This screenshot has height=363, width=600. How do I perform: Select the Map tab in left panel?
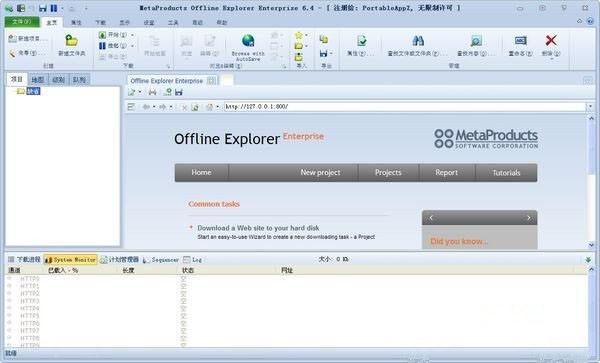[x=38, y=80]
